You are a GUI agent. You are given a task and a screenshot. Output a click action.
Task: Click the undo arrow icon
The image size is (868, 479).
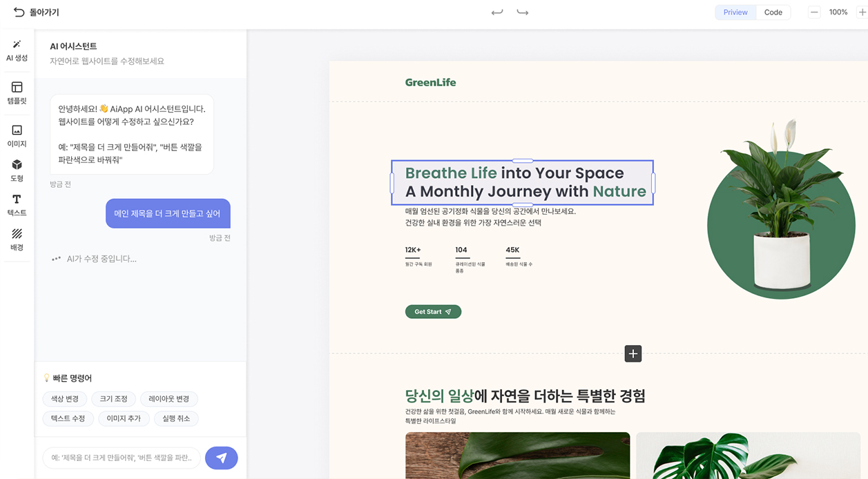click(x=497, y=12)
